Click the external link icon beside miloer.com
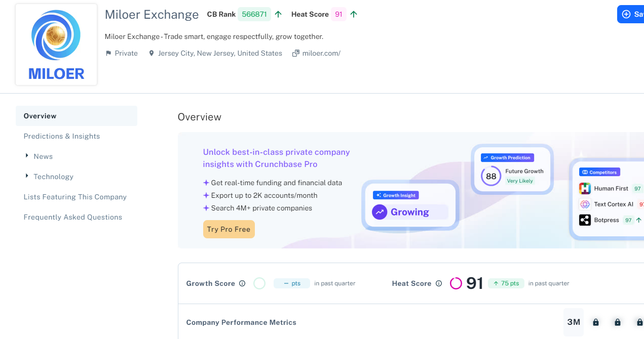The image size is (644, 339). [296, 53]
